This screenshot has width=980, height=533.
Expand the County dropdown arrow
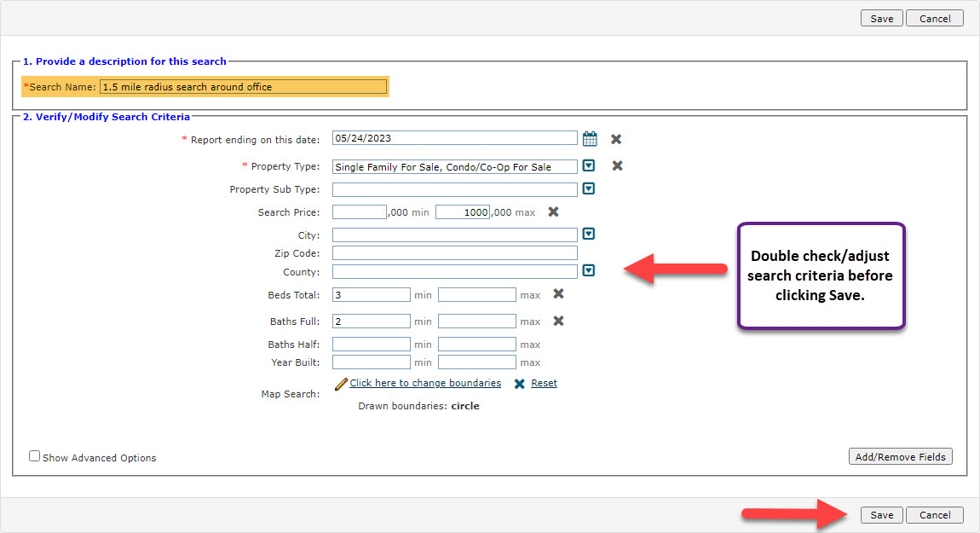[x=588, y=271]
